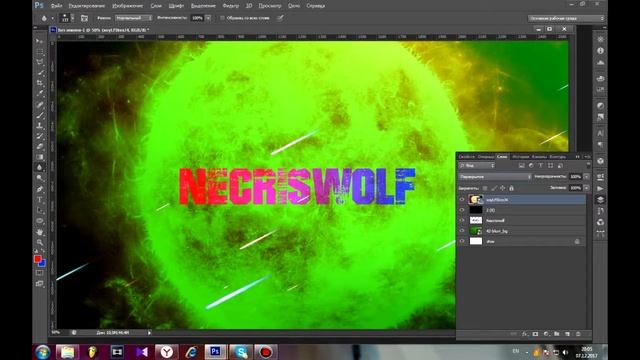Screen dimensions: 640x360
Task: Toggle lock all (padlock) in Layers panel
Action: point(511,188)
